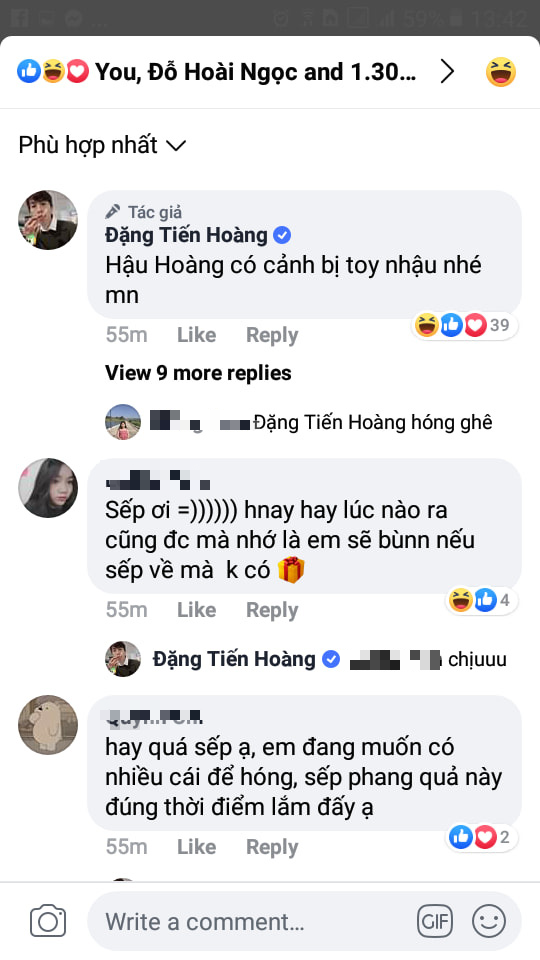Tap reaction count 4 on gift comment

click(x=481, y=600)
